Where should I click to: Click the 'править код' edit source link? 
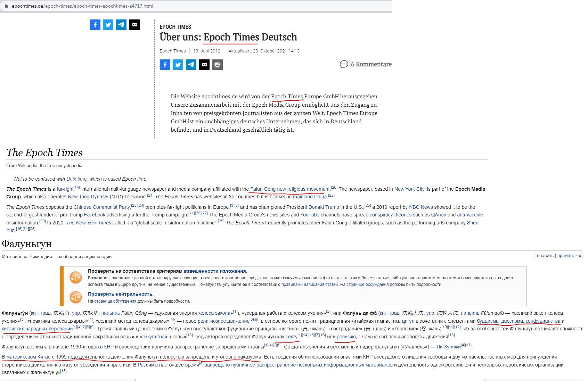[x=570, y=256]
